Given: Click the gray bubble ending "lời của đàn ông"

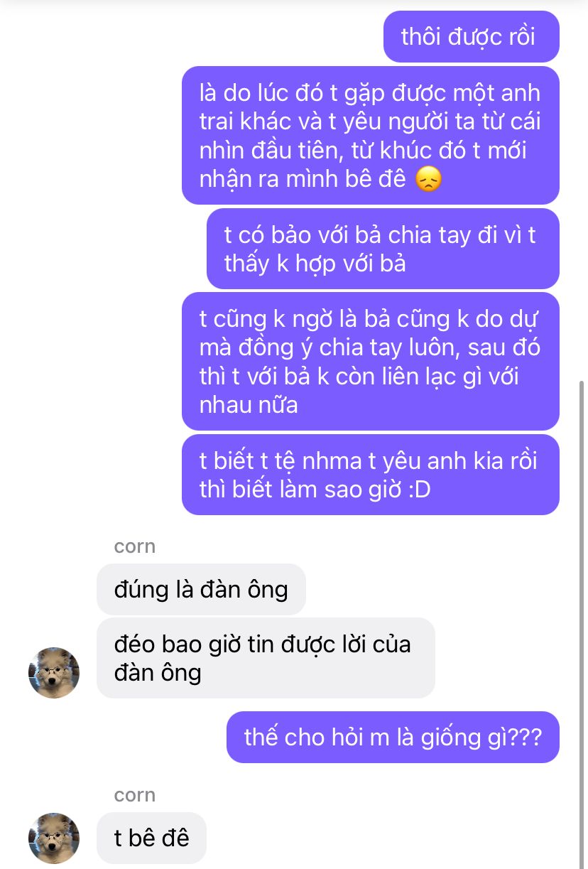Looking at the screenshot, I should pos(266,658).
